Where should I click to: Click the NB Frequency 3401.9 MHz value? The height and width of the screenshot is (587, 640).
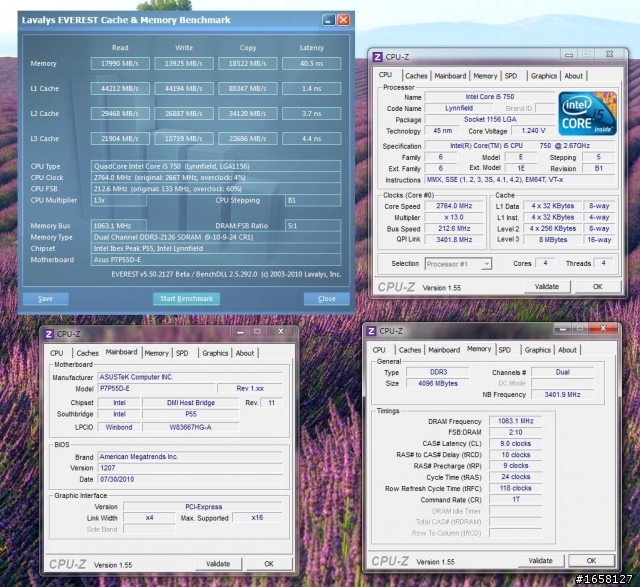[562, 395]
